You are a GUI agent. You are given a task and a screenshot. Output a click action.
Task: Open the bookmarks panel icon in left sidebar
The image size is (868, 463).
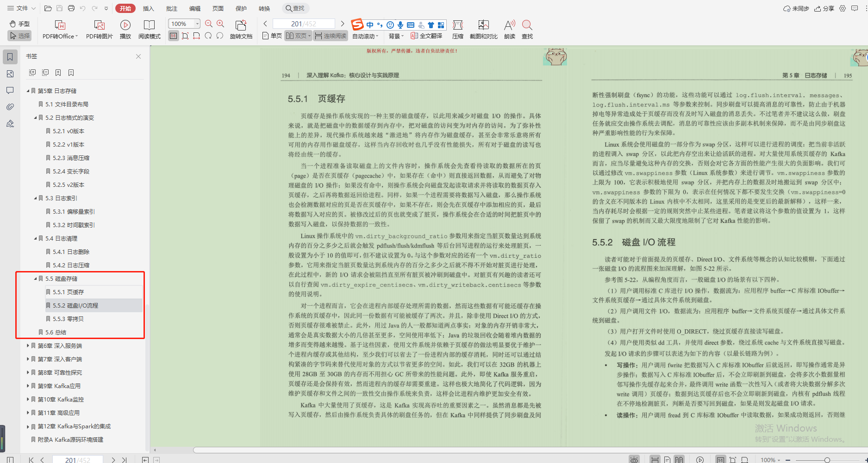pyautogui.click(x=10, y=57)
